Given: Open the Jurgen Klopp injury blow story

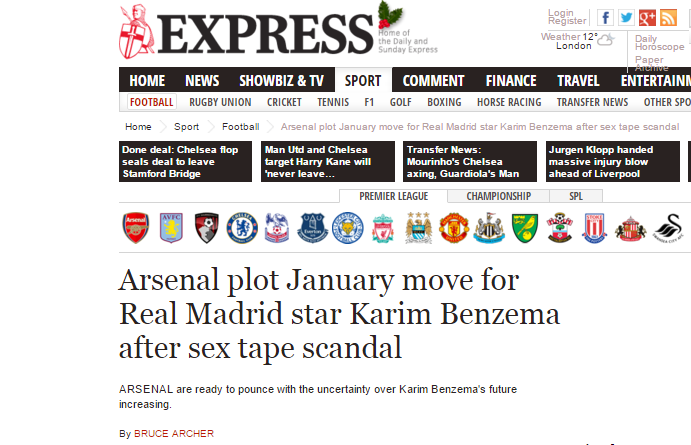Looking at the screenshot, I should point(613,161).
